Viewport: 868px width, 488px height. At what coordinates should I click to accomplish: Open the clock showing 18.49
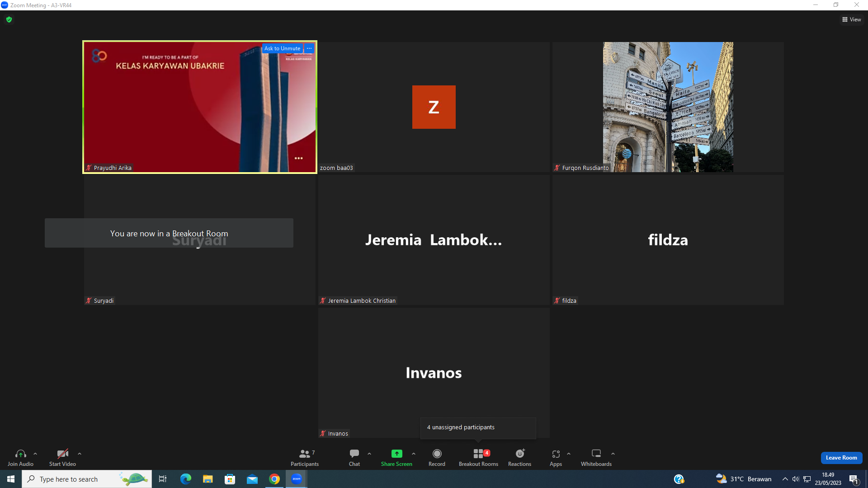click(828, 479)
